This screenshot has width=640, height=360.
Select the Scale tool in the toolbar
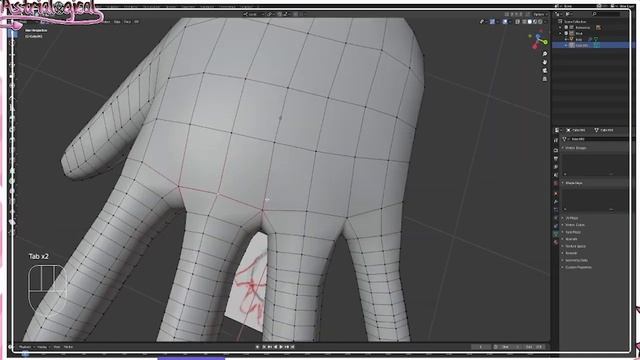[12, 76]
